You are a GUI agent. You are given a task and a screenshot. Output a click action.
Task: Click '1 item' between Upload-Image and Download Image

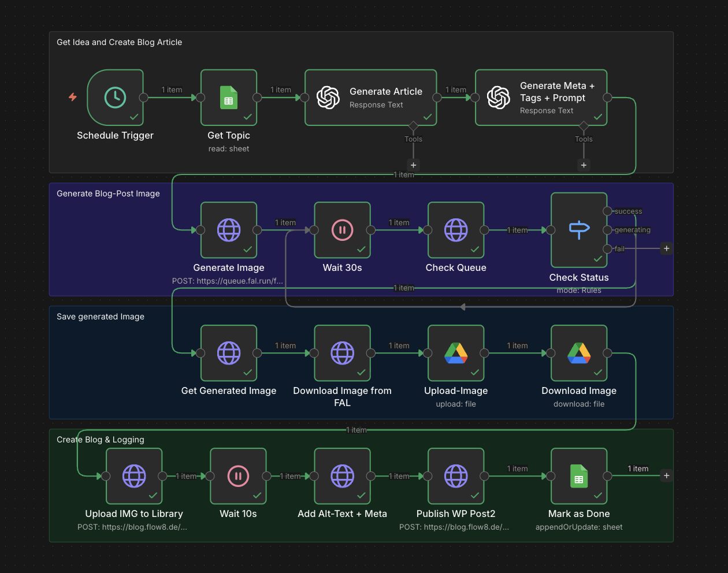coord(517,345)
